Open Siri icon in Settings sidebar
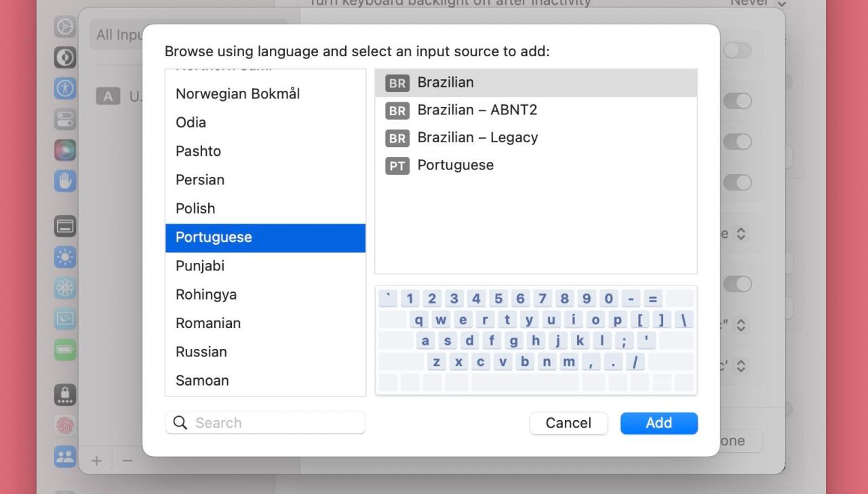This screenshot has width=868, height=494. pos(65,150)
